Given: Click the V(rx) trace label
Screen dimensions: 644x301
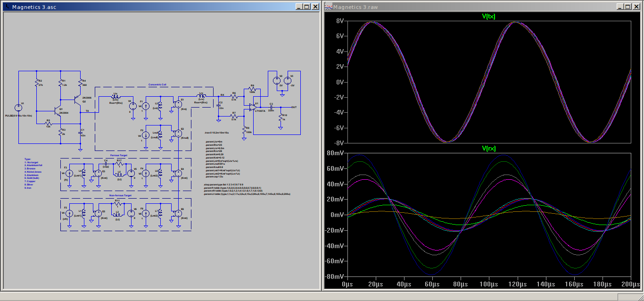Looking at the screenshot, I should point(488,149).
